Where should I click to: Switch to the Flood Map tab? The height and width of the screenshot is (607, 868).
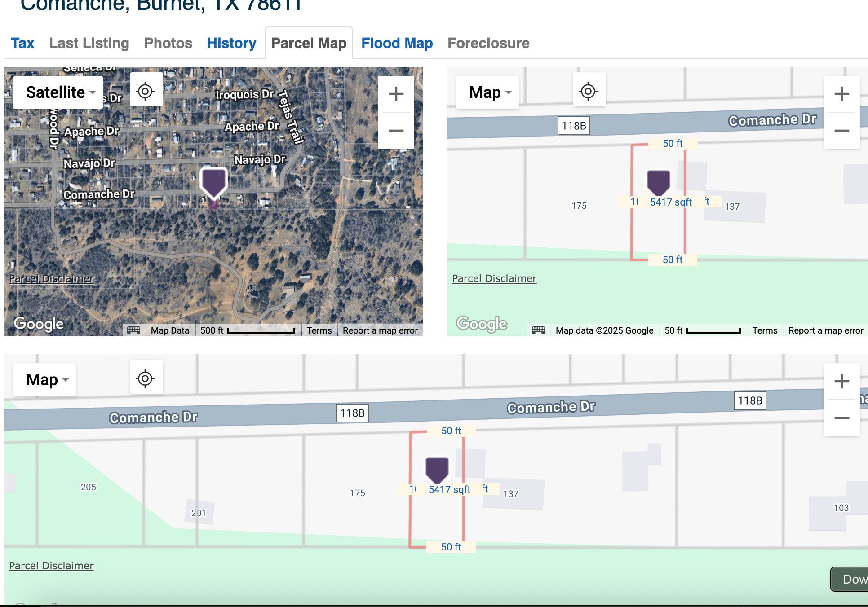(x=397, y=43)
